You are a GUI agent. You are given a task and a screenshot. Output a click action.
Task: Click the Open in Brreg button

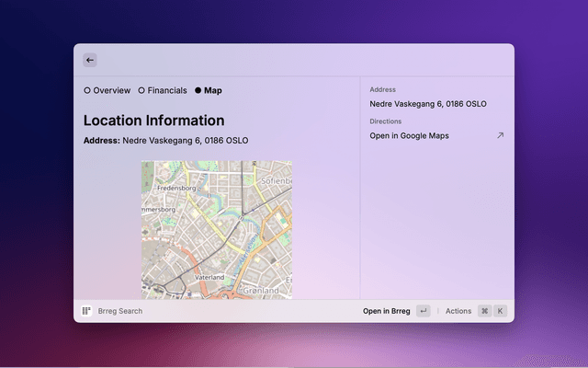coord(386,311)
